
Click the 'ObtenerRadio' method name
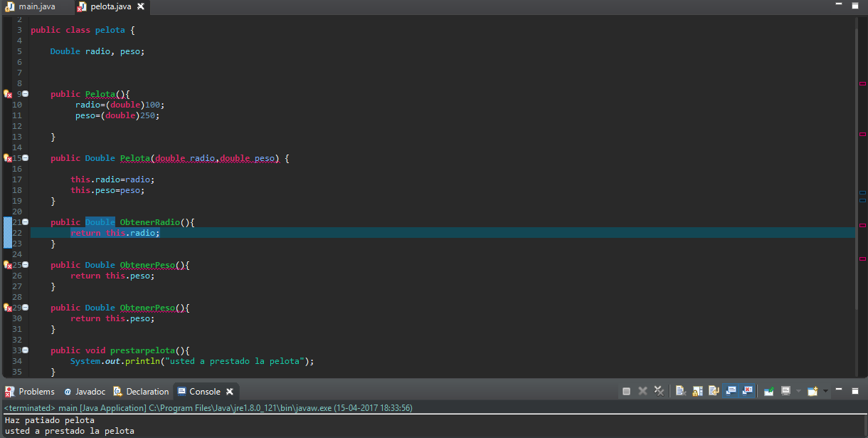click(x=149, y=222)
